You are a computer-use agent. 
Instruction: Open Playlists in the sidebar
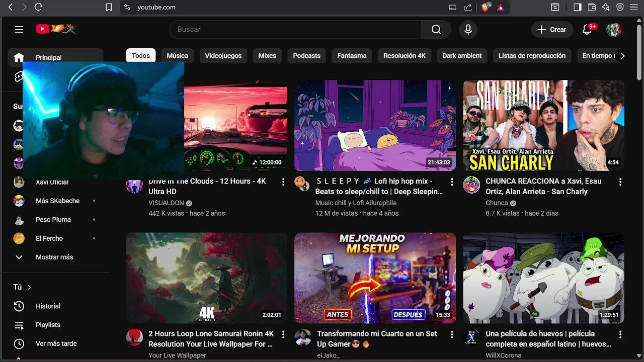55,325
